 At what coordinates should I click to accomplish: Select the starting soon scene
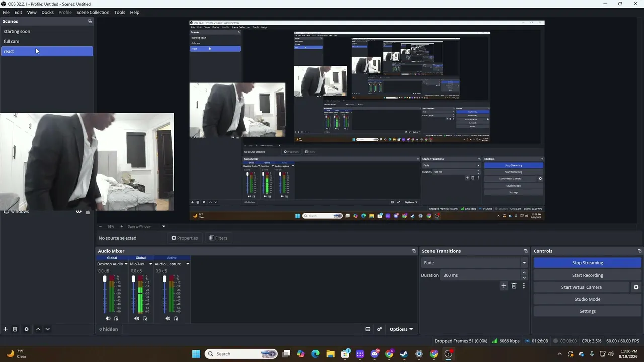point(47,31)
